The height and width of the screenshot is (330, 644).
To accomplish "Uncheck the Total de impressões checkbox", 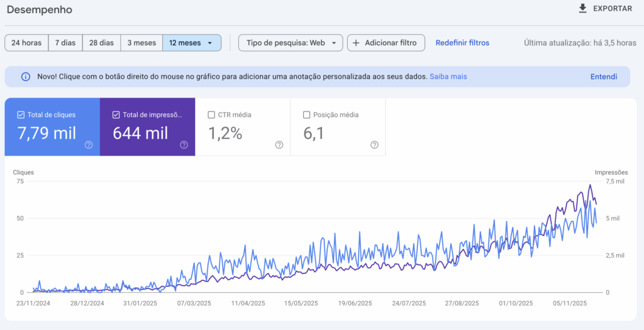I will pos(116,115).
